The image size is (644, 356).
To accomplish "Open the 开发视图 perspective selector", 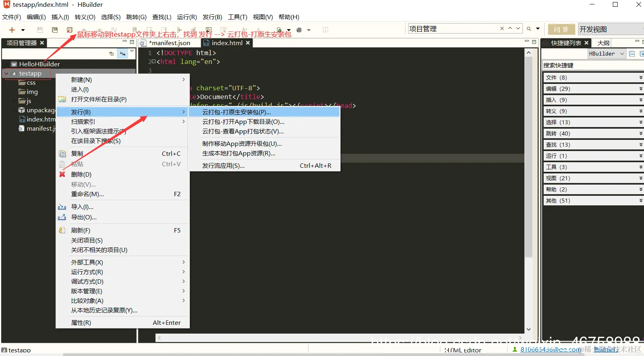I will click(611, 29).
